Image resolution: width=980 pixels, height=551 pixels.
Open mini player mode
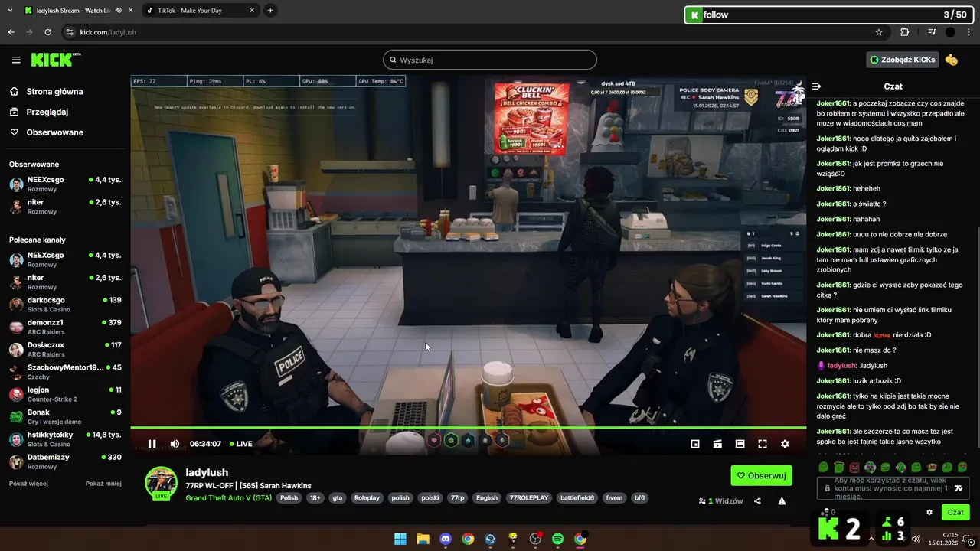click(695, 444)
